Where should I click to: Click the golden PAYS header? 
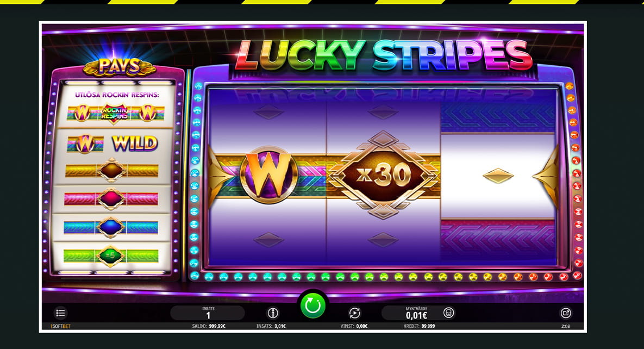120,67
